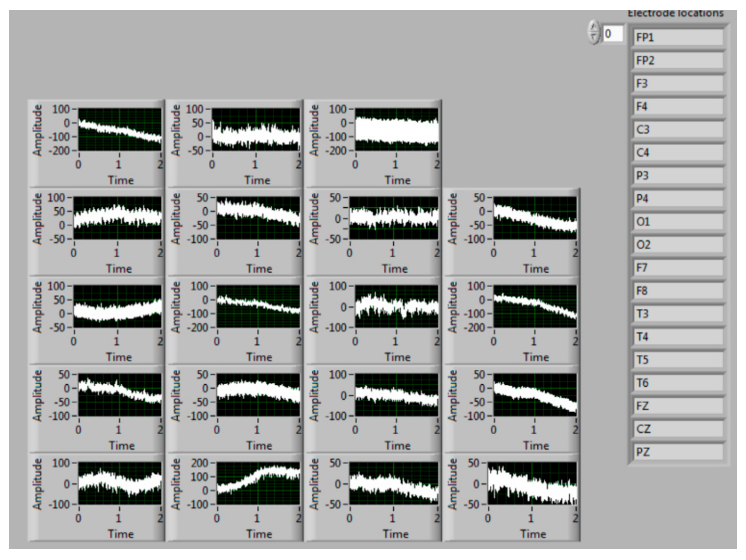Viewport: 746px width, 560px height.
Task: Click the P4 electrode entry
Action: (678, 198)
